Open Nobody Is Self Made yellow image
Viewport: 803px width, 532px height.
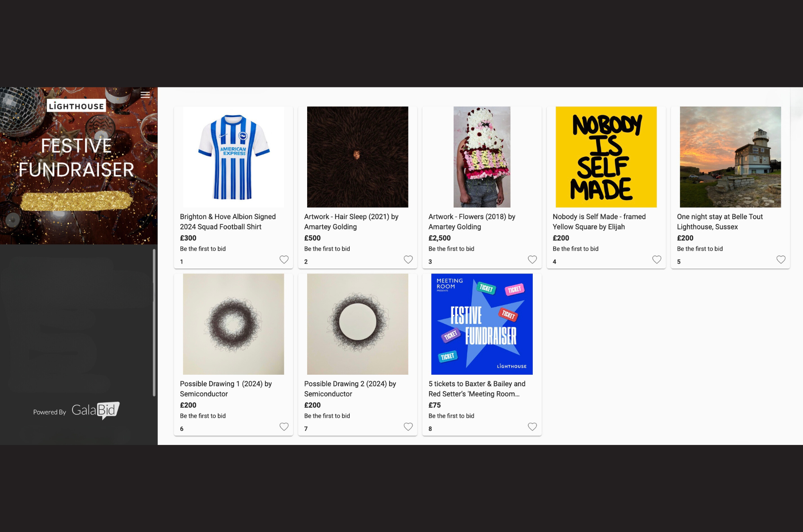pos(606,157)
